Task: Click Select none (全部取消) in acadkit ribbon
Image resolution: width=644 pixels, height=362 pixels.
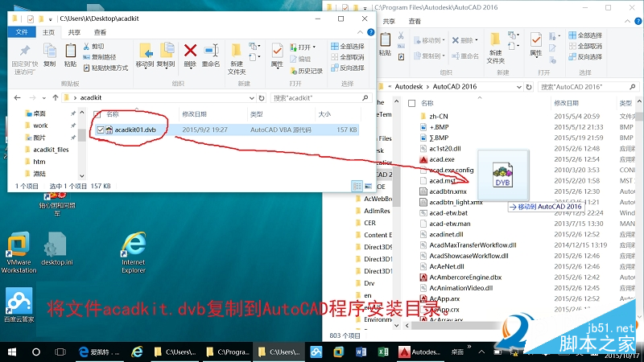Action: point(348,57)
